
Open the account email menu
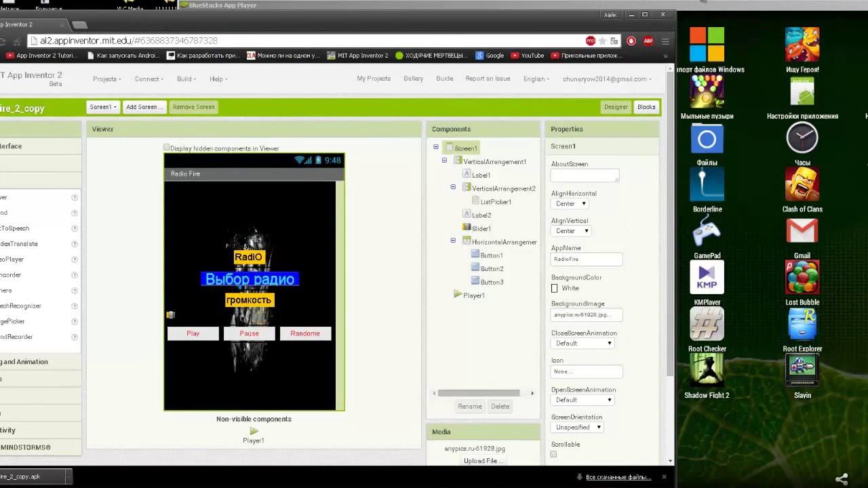coord(607,79)
